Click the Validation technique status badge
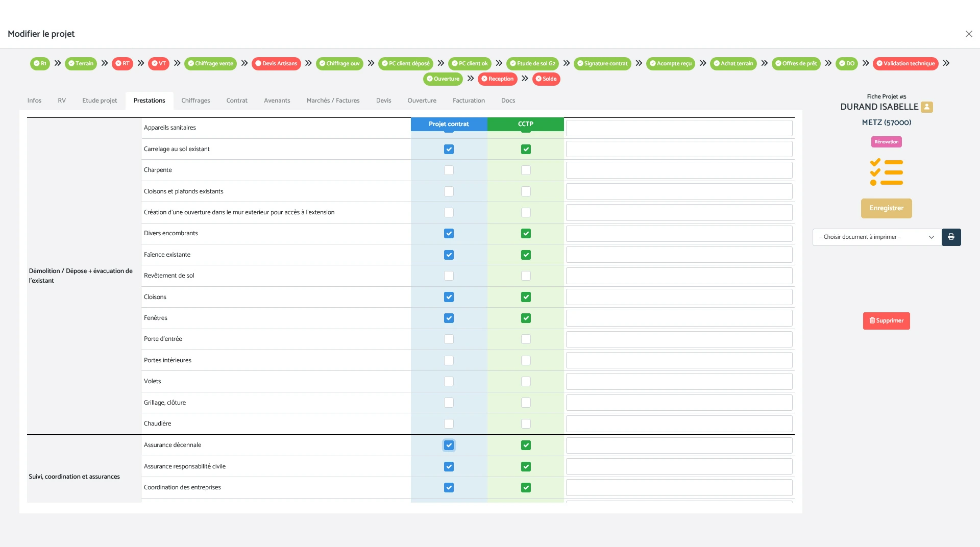This screenshot has width=980, height=547. [905, 64]
